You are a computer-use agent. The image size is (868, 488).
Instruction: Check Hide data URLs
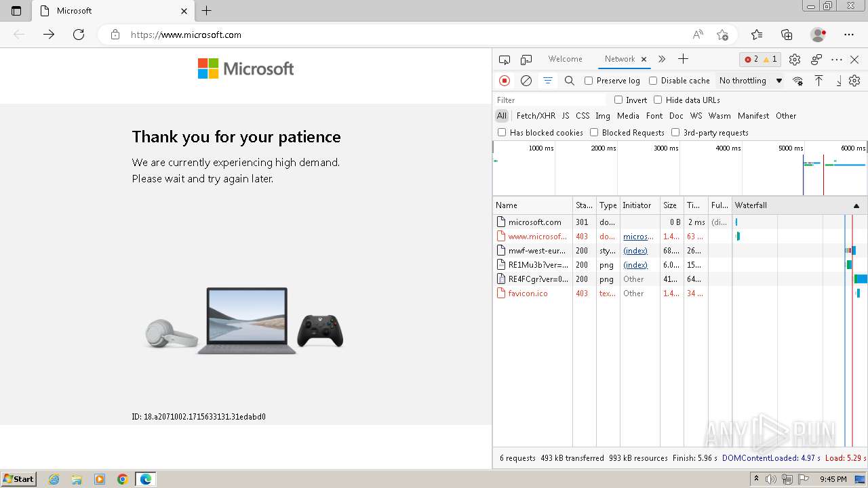click(x=658, y=100)
